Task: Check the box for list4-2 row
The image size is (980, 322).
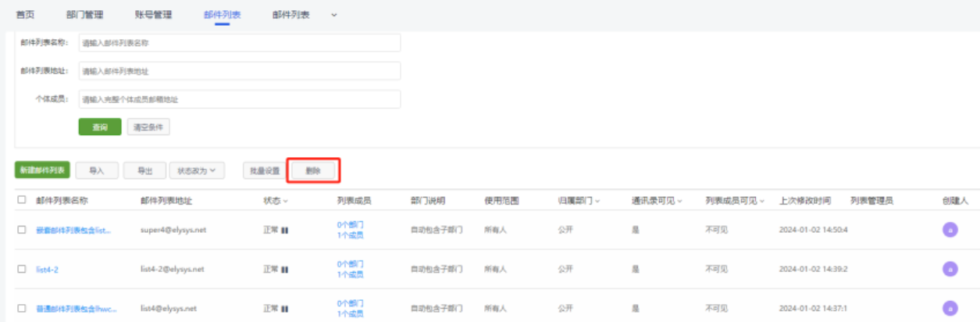Action: point(22,269)
